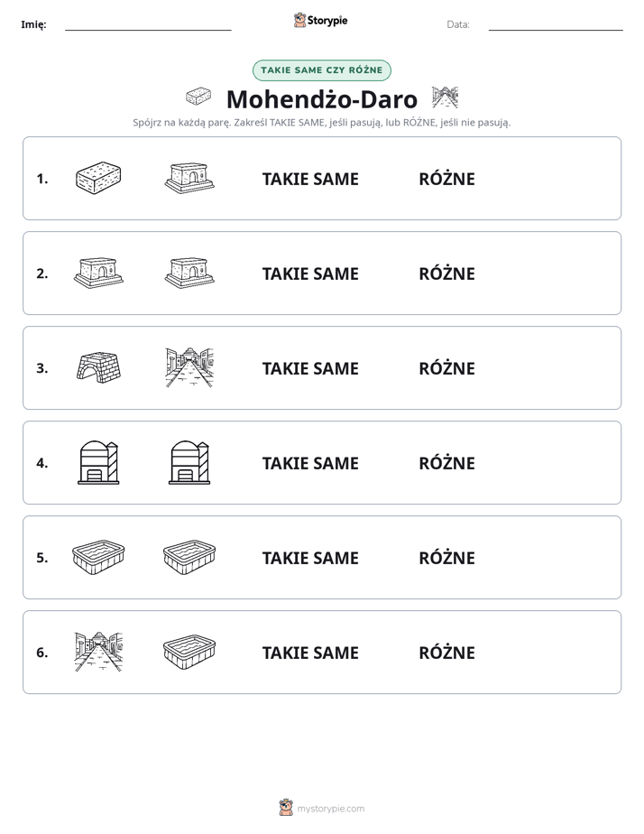
Task: Select TAKIE SAME in row 5
Action: 310,558
